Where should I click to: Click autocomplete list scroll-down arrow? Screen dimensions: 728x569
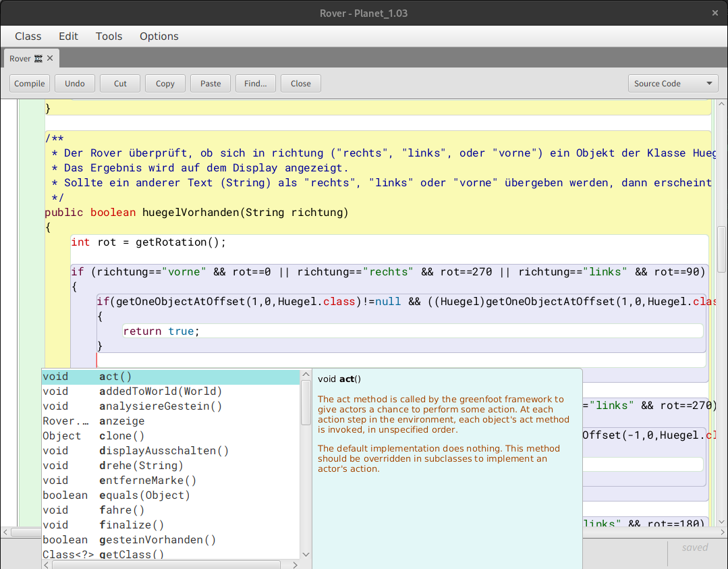306,554
